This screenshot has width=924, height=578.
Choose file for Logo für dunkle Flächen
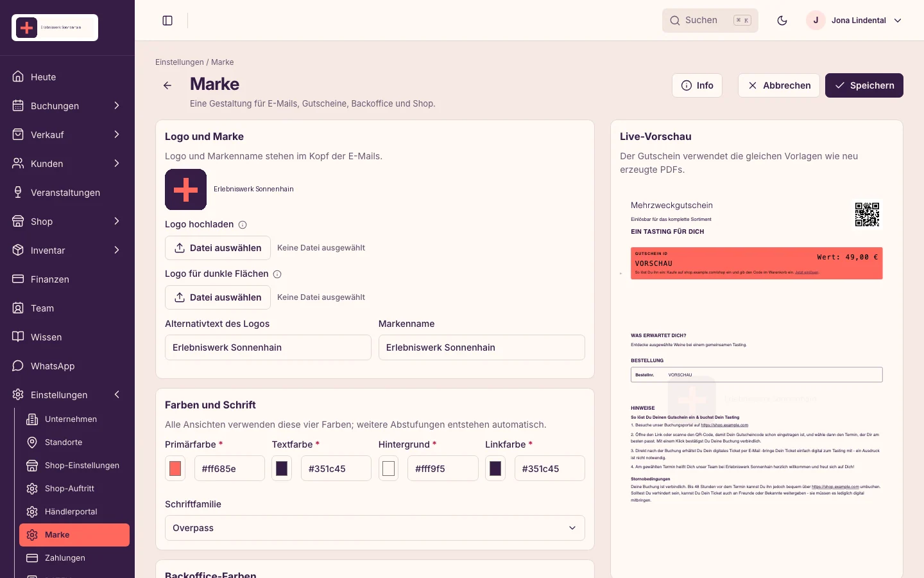(x=218, y=297)
